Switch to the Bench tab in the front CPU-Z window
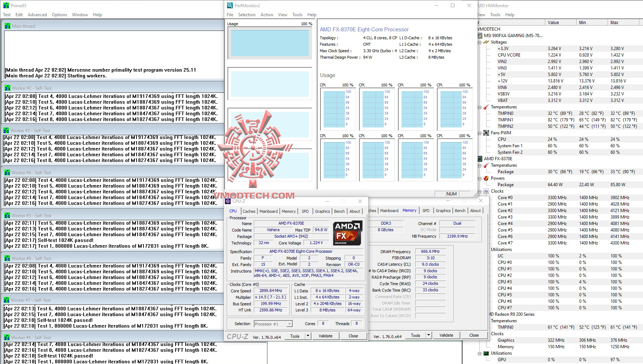The height and width of the screenshot is (364, 643). click(340, 211)
